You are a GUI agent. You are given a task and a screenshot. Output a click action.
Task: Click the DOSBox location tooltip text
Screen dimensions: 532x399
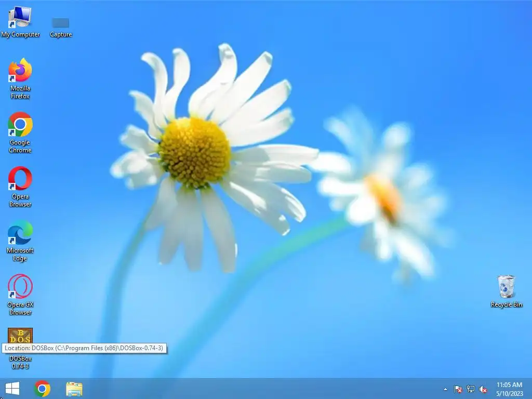84,348
